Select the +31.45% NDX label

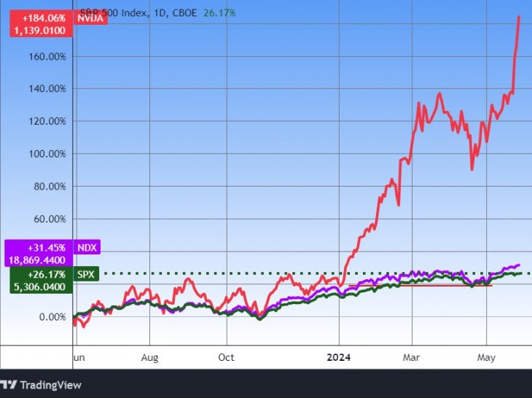[x=47, y=248]
